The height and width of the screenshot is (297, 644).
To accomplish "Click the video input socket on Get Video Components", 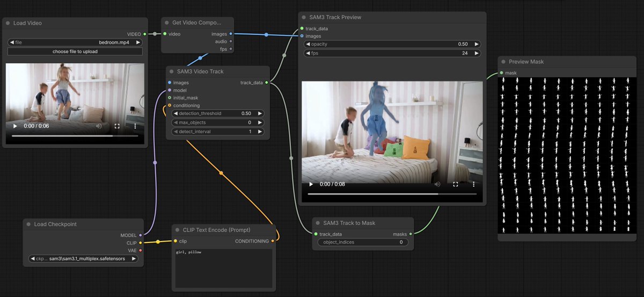I will [165, 34].
